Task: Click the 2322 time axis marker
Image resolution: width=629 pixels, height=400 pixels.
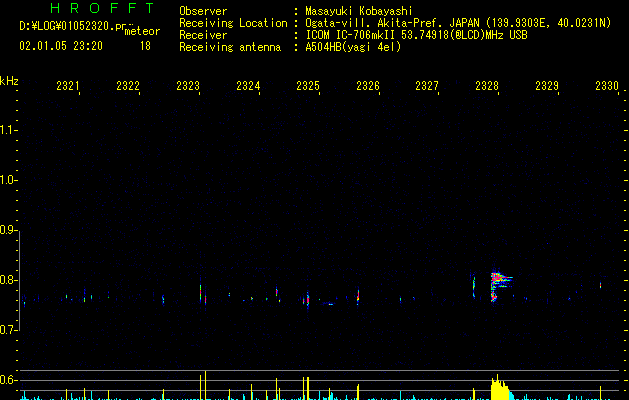Action: tap(128, 85)
